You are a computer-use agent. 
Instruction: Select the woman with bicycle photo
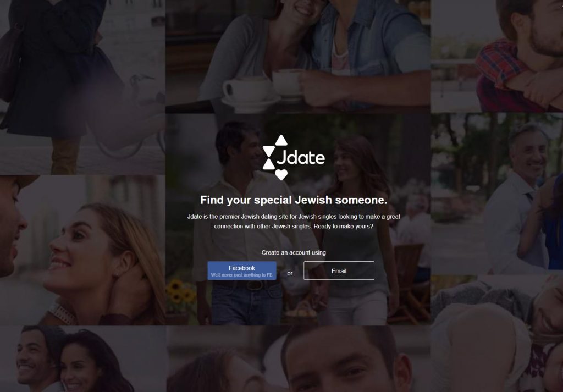tap(82, 87)
